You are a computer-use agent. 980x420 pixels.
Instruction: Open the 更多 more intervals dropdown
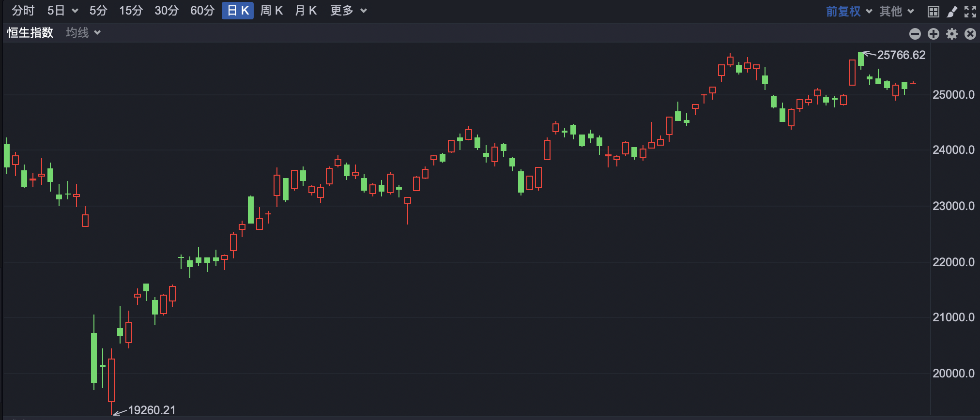349,11
